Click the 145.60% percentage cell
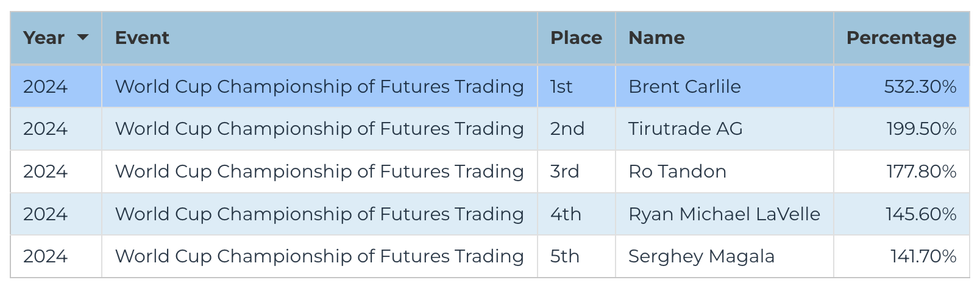Screen dimensions: 980x288 click(x=901, y=214)
